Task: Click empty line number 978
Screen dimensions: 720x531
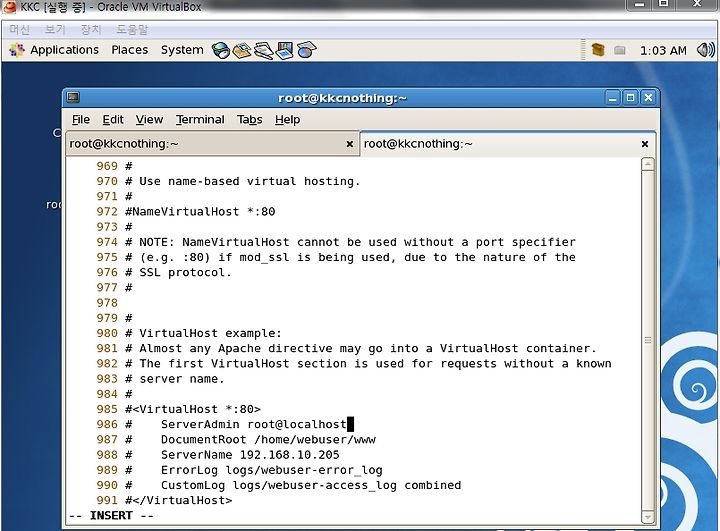Action: pyautogui.click(x=107, y=303)
